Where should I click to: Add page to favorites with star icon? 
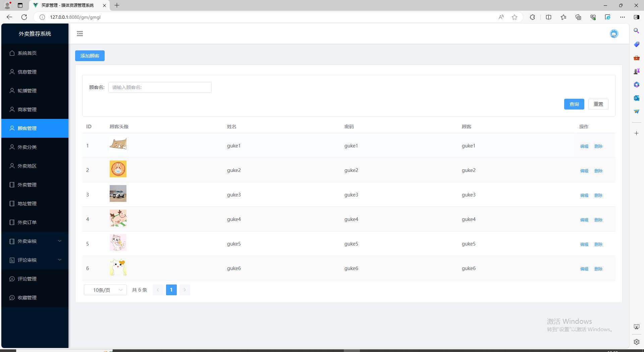tap(515, 17)
